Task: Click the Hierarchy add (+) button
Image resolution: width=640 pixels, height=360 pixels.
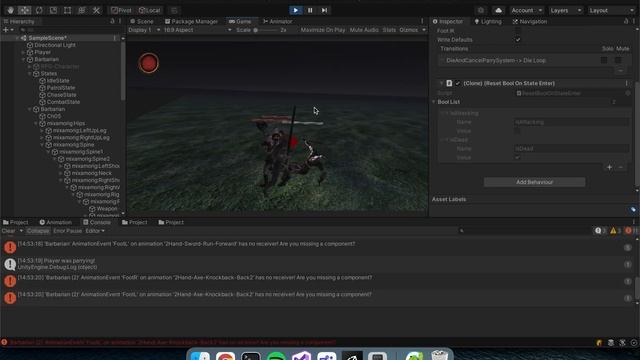Action: [x=7, y=30]
